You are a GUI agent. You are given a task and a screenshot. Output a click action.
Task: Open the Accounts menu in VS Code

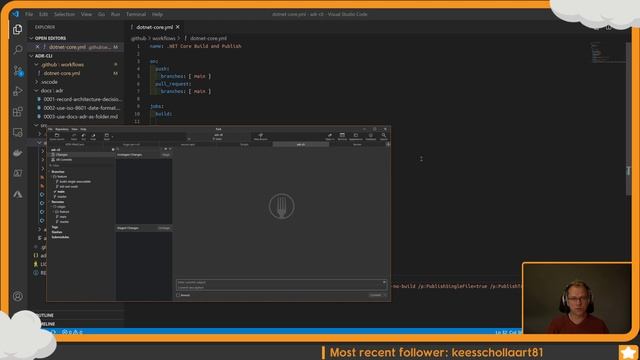[18, 296]
